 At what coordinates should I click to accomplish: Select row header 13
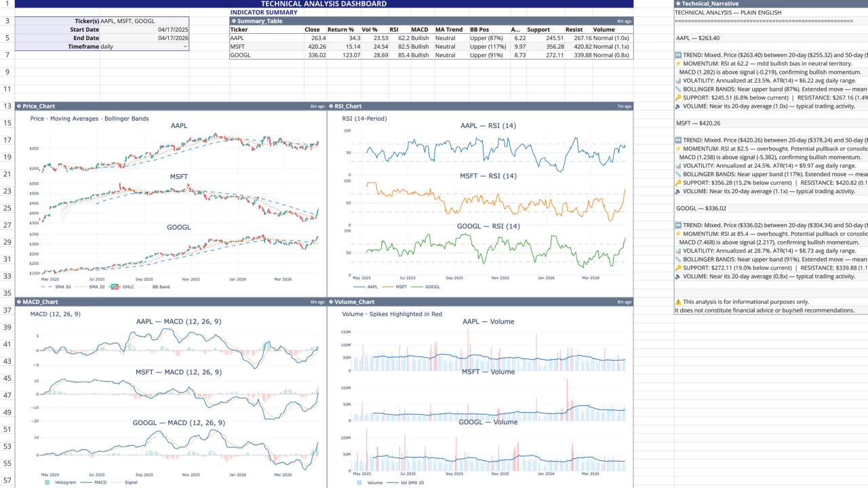pos(7,106)
